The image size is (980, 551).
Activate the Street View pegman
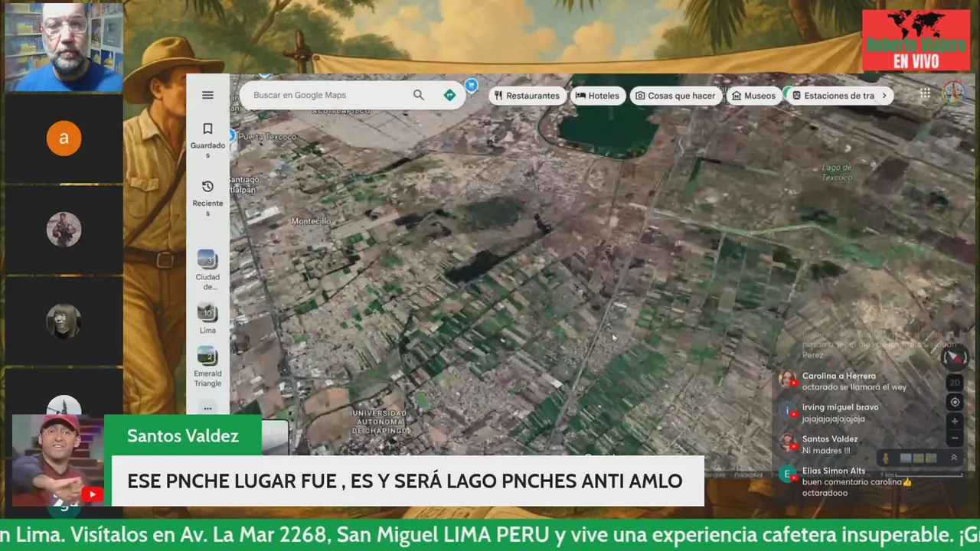pyautogui.click(x=886, y=458)
